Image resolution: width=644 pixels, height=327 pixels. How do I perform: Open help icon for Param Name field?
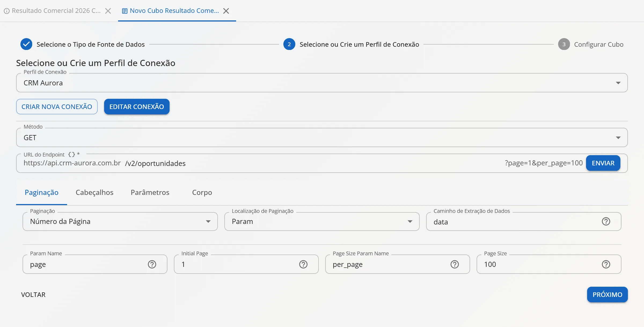pos(152,264)
